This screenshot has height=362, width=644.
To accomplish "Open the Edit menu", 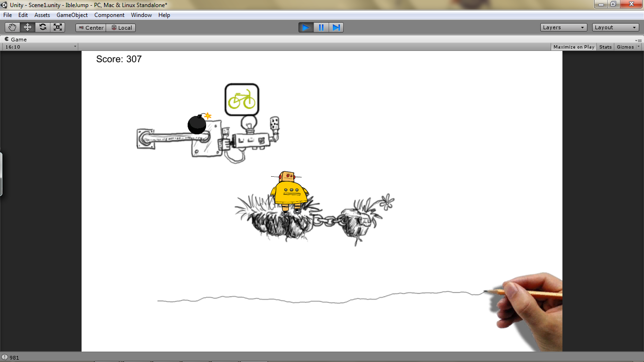I will pos(23,15).
